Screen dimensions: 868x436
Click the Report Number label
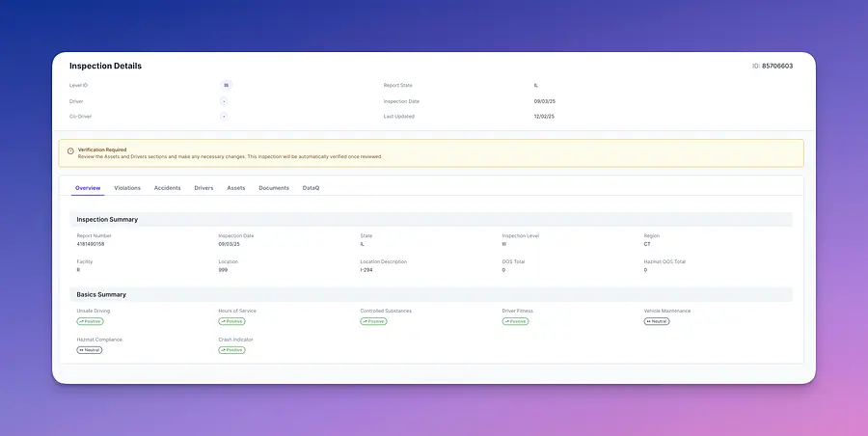[x=94, y=235]
